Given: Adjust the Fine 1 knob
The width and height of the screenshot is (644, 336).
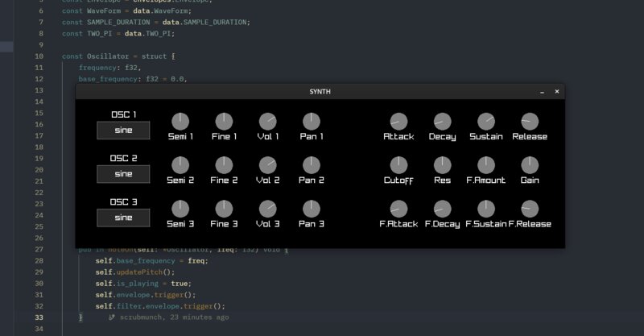Looking at the screenshot, I should [x=224, y=122].
